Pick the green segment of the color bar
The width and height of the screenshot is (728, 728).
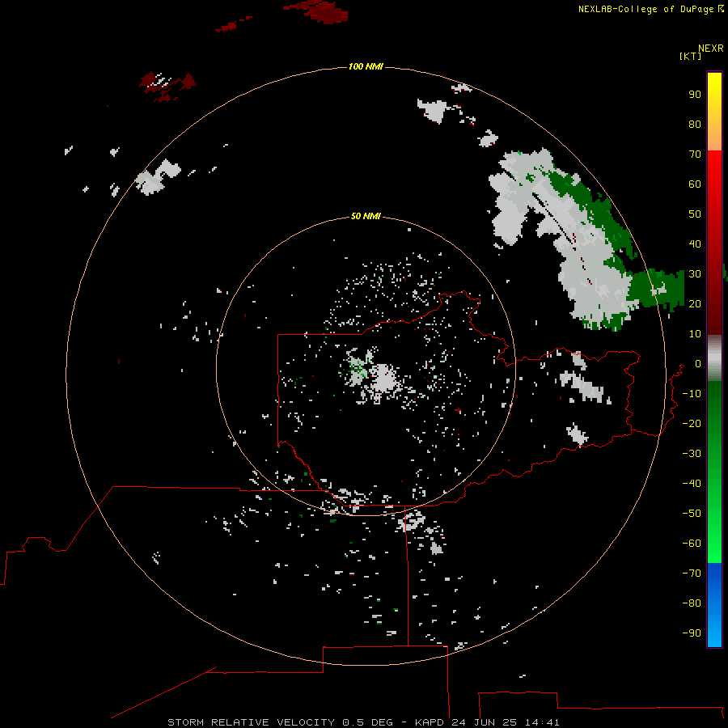(x=714, y=472)
